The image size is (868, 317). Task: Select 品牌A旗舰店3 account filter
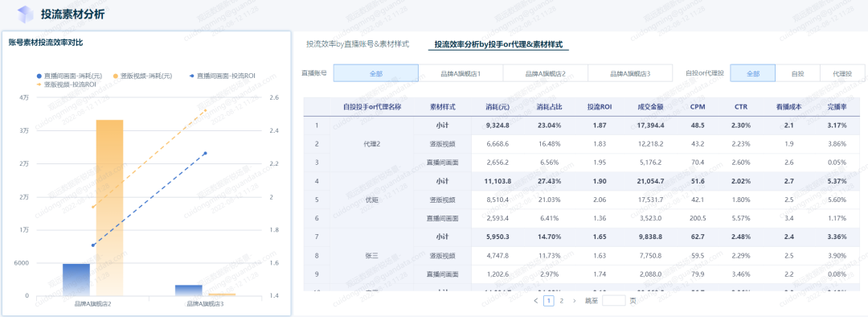(x=630, y=73)
